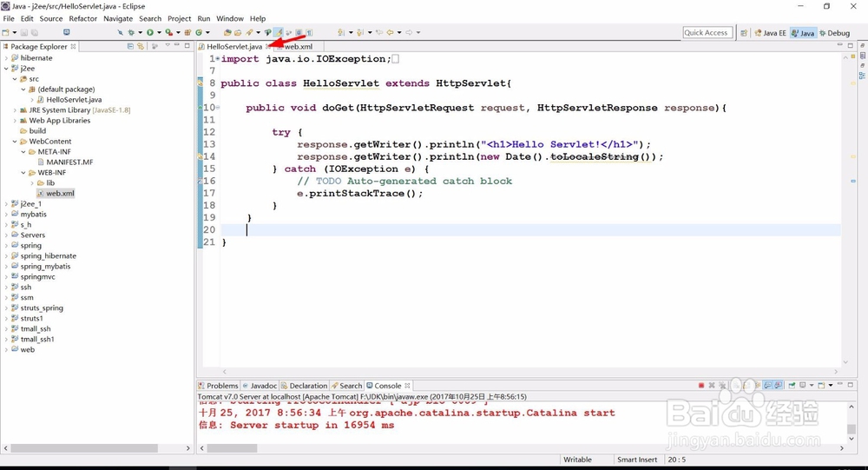868x470 pixels.
Task: Maximize the editor area
Action: pyautogui.click(x=851, y=45)
